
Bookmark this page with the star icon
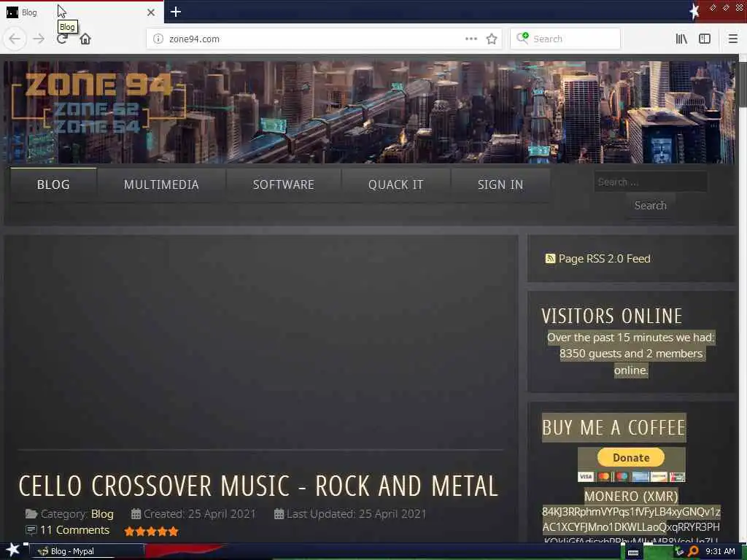(492, 39)
